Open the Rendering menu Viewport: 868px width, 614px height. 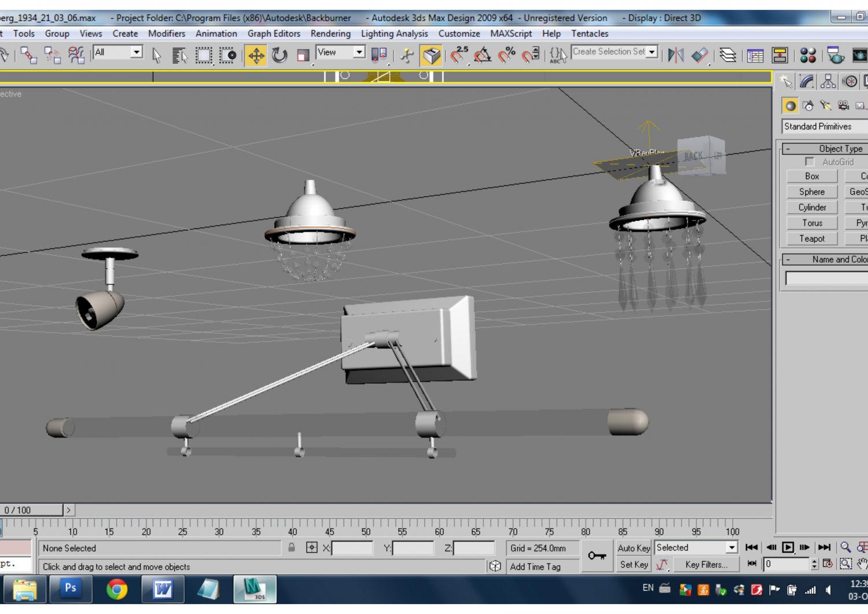[x=330, y=34]
